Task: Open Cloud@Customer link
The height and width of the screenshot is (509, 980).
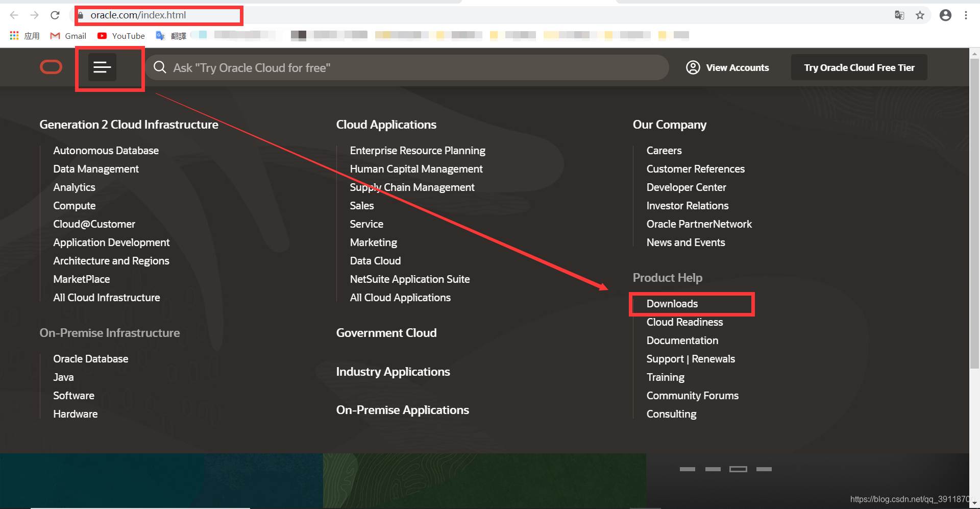Action: [94, 224]
